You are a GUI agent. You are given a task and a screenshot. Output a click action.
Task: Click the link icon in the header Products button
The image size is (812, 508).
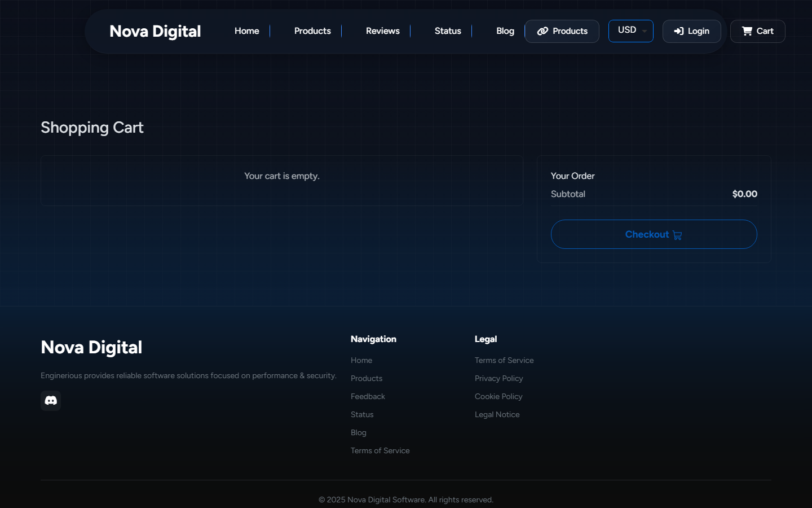coord(542,31)
